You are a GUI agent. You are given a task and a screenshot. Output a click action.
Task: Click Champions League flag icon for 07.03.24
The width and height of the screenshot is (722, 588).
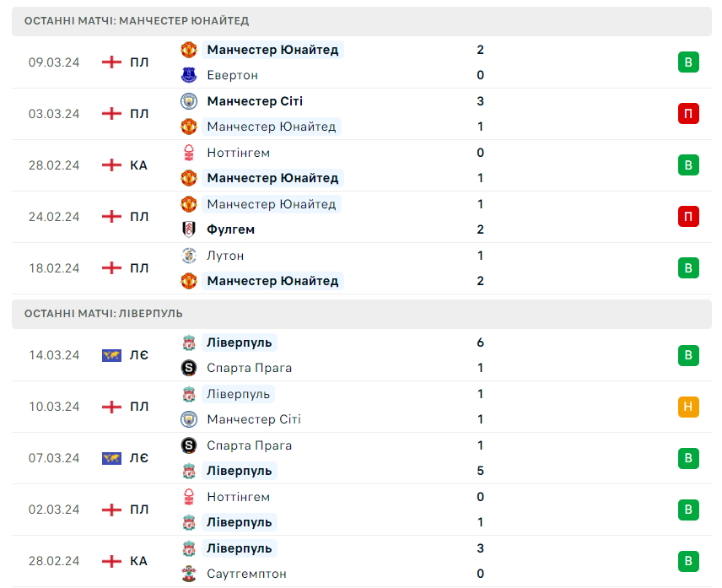tap(111, 458)
